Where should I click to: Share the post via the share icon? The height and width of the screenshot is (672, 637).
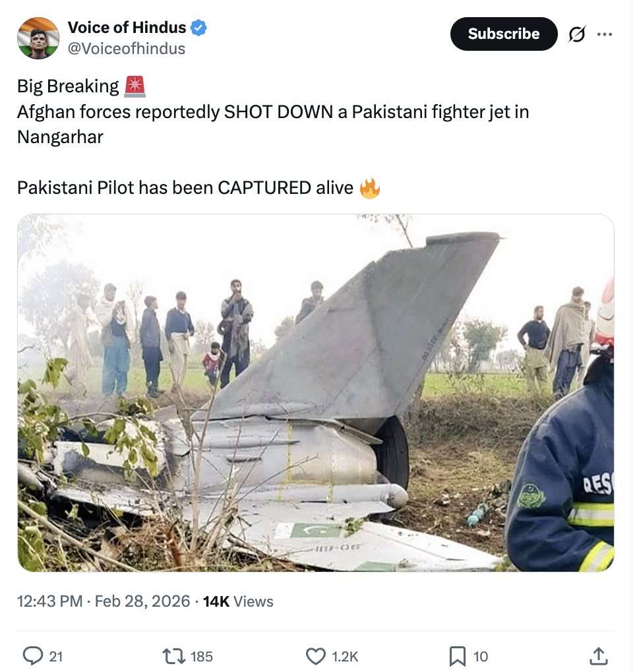click(x=597, y=656)
